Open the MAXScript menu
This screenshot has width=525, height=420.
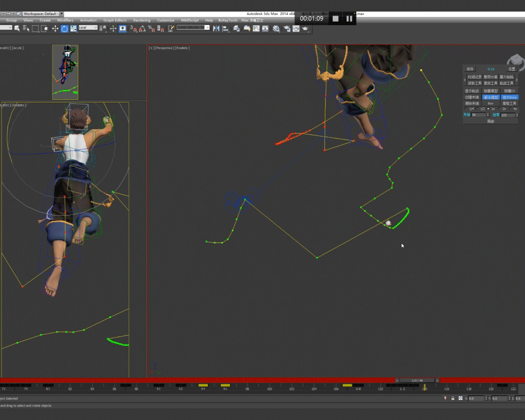click(190, 20)
